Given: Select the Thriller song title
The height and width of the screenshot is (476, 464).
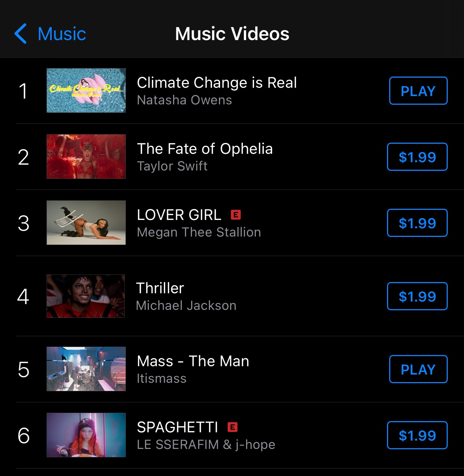Looking at the screenshot, I should click(x=160, y=288).
